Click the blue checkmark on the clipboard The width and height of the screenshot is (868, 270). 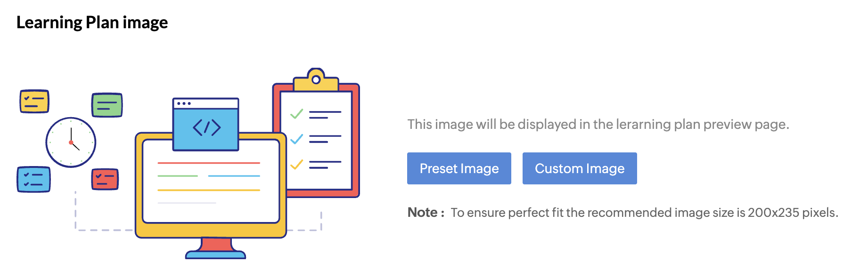[x=296, y=139]
